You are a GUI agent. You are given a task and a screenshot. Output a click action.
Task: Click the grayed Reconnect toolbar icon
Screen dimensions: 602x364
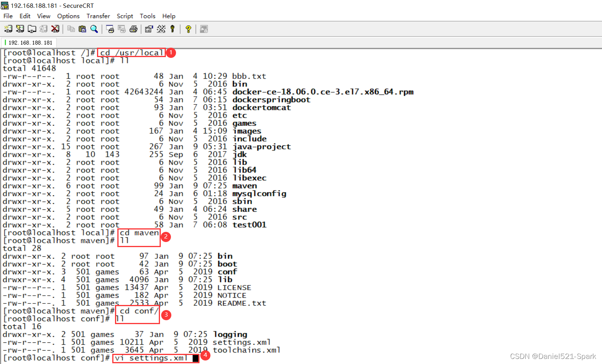[x=44, y=29]
